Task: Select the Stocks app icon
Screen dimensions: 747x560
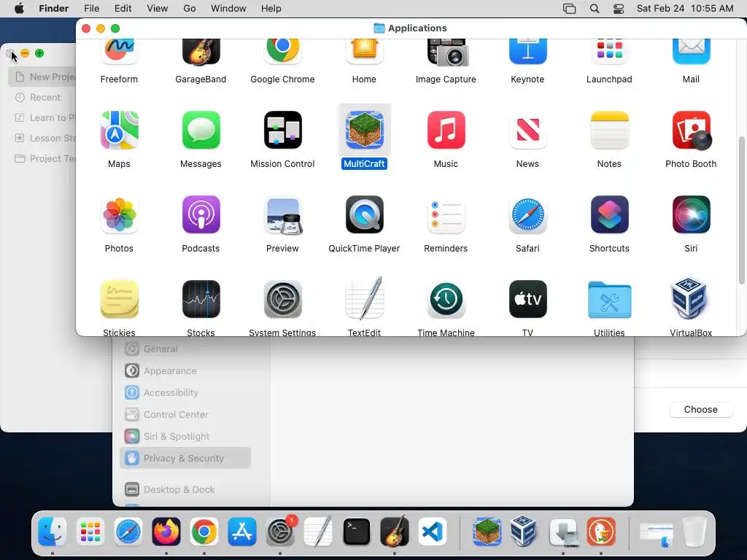Action: click(x=201, y=299)
